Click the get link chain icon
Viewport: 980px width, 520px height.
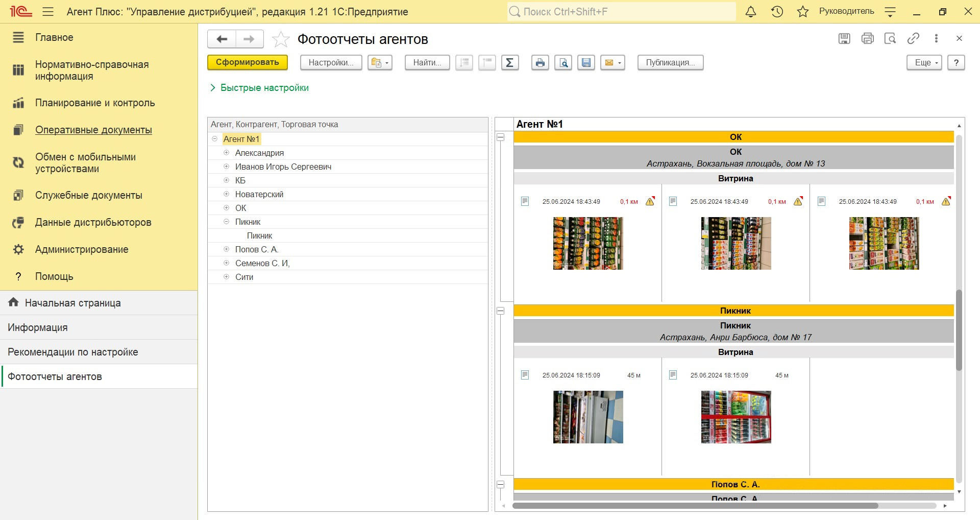click(913, 38)
